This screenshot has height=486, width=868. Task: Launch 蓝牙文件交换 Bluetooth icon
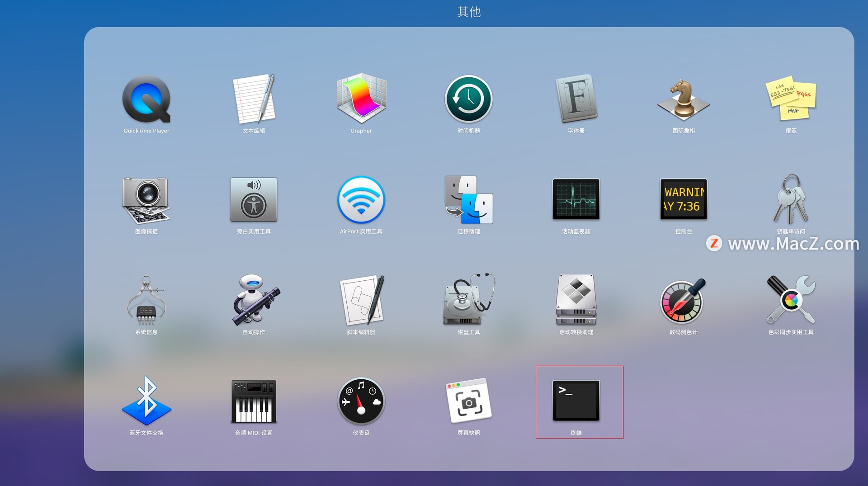[x=146, y=401]
